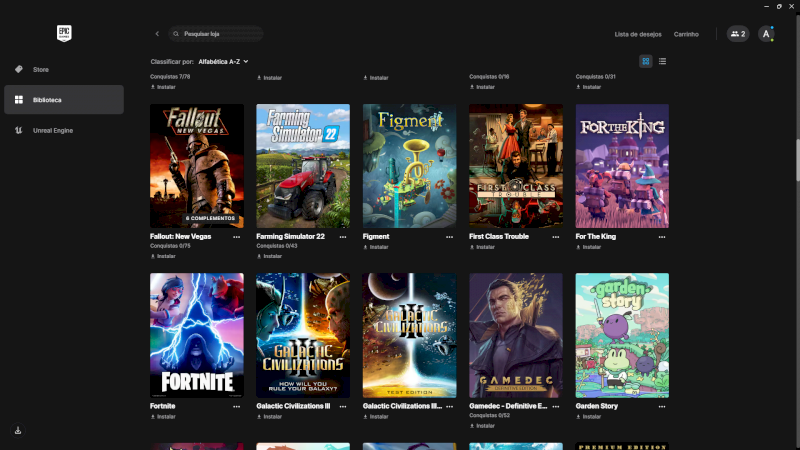Expand the Alfabética A-Z sort dropdown
The width and height of the screenshot is (800, 450).
[223, 61]
